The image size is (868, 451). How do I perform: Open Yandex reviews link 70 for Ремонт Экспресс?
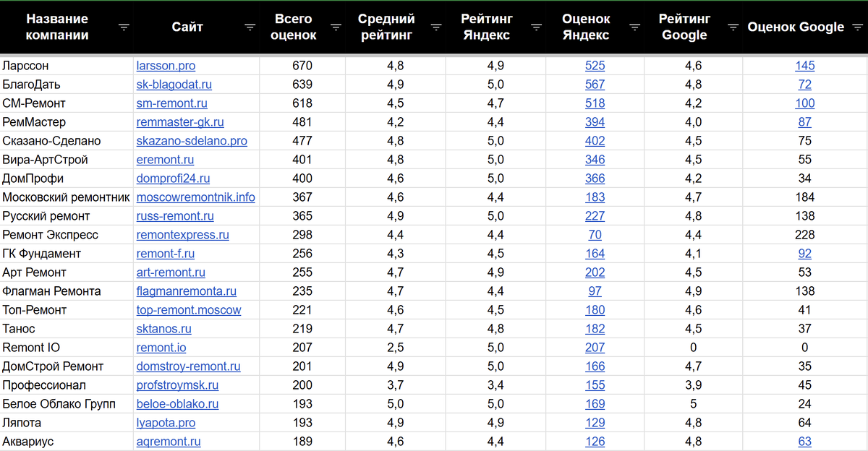595,235
